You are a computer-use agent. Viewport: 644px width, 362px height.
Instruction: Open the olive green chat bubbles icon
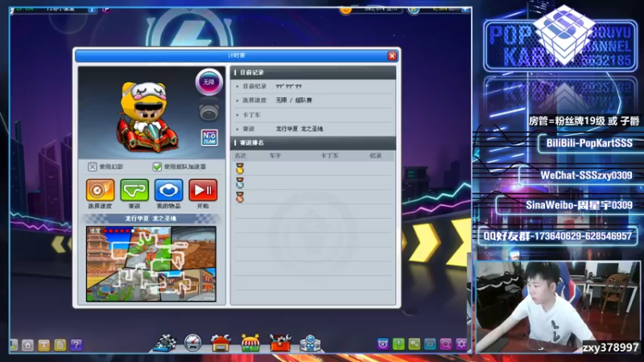(x=415, y=344)
